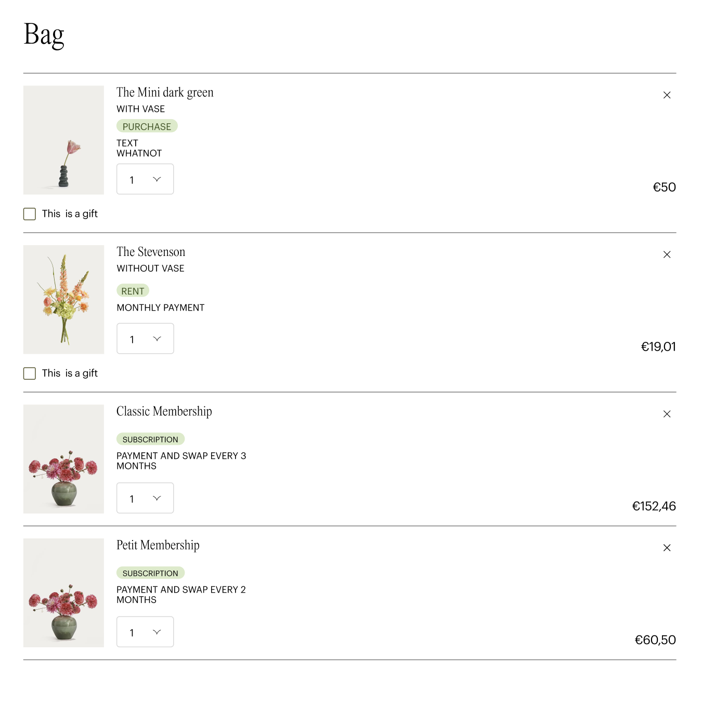728x717 pixels.
Task: Open the Classic Membership title link
Action: point(164,412)
